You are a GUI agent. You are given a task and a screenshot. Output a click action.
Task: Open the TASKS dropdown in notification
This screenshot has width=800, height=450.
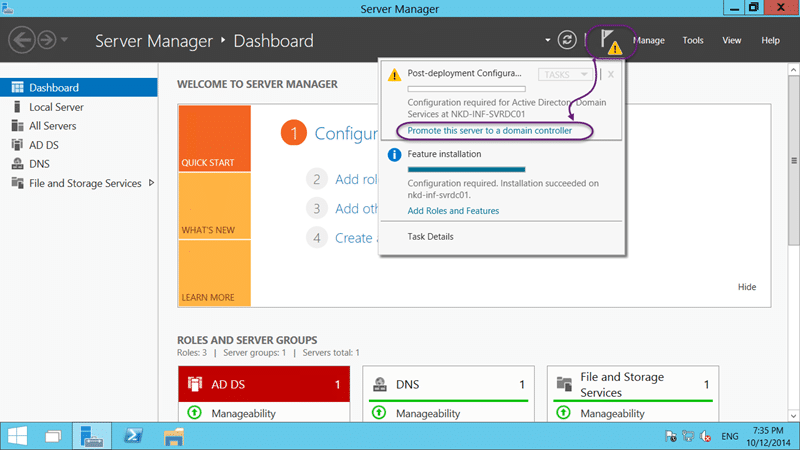pyautogui.click(x=565, y=74)
